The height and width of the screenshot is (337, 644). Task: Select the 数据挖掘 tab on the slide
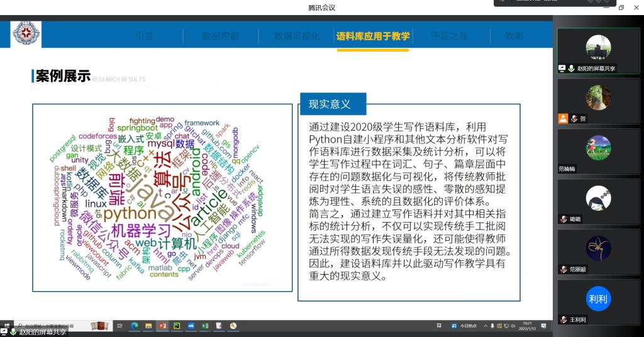(x=220, y=36)
